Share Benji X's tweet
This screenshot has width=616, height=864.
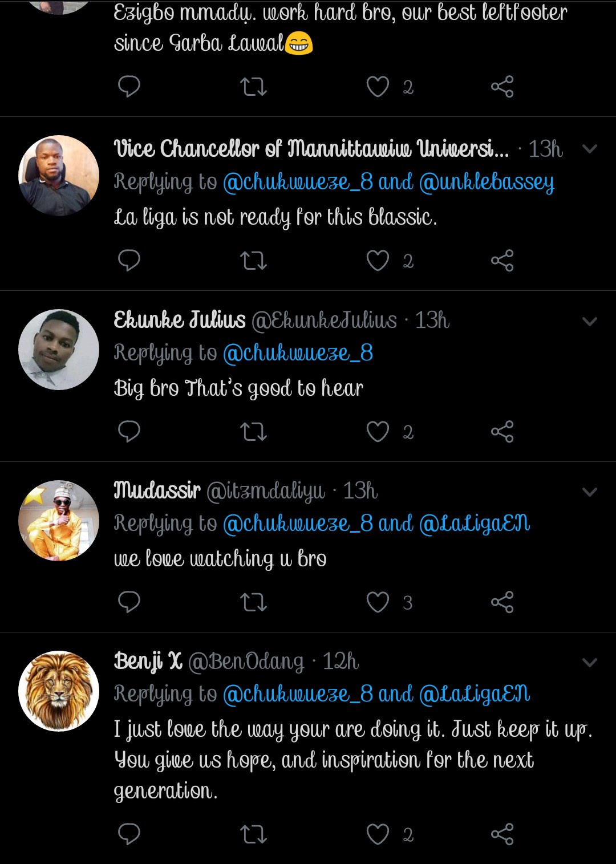point(502,834)
